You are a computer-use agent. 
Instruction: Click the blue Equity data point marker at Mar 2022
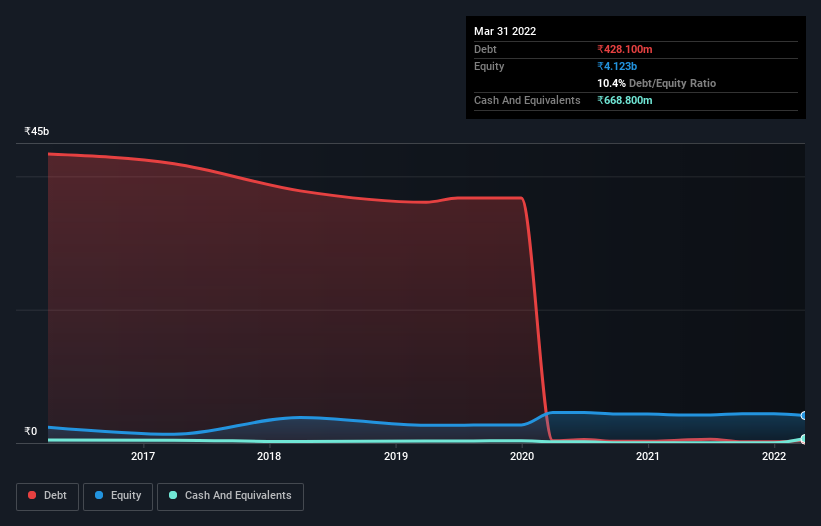[x=804, y=416]
